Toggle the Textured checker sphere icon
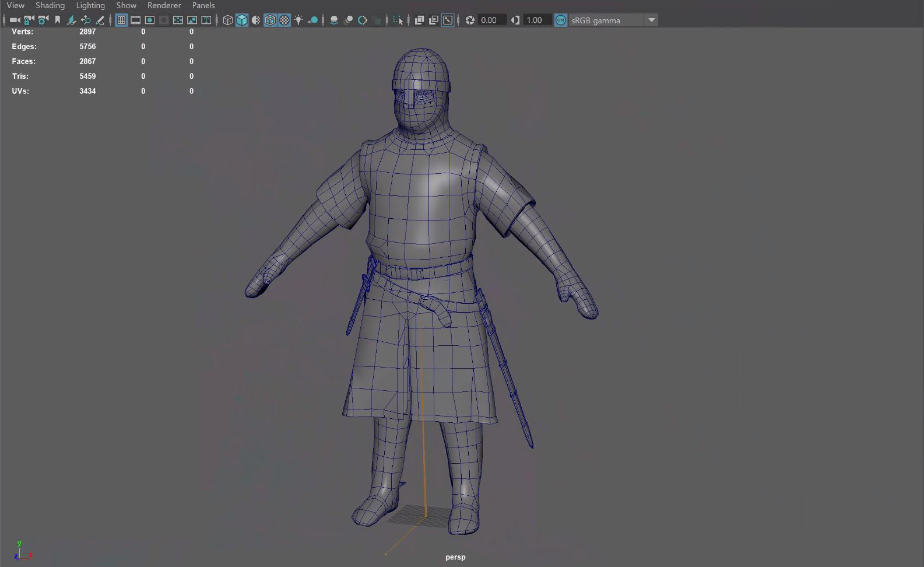Screen dimensions: 924x567 pos(284,20)
